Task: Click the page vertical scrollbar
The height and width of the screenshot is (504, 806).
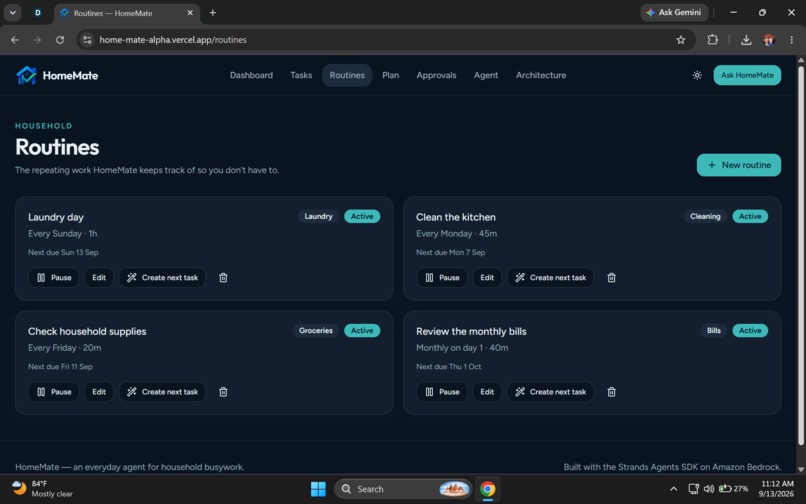Action: pos(800,254)
